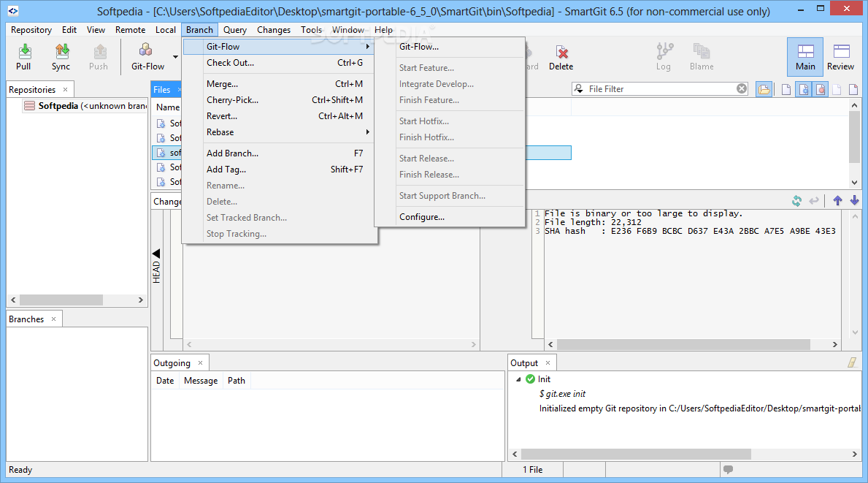Click the Date column header in Outgoing

click(x=165, y=381)
